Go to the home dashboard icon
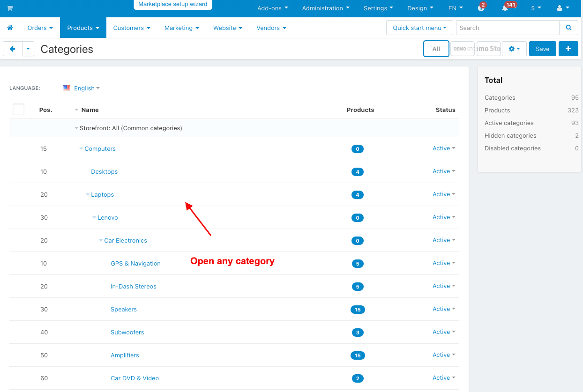 pos(10,28)
